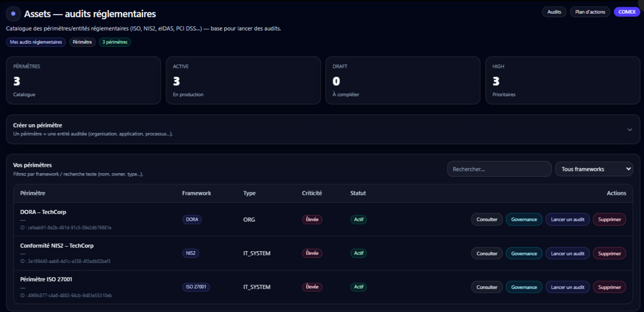Viewport: 644px width, 312px height.
Task: Click Consulter for DORA – TechCorp
Action: point(487,219)
